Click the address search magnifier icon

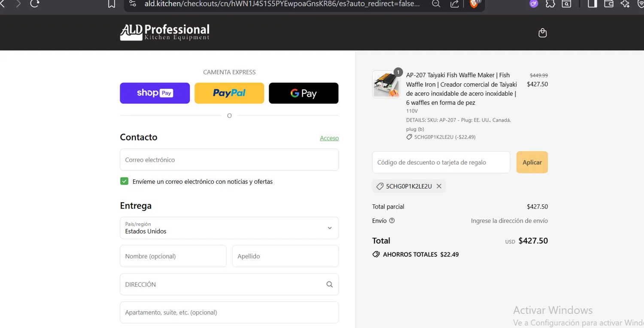[x=329, y=284]
